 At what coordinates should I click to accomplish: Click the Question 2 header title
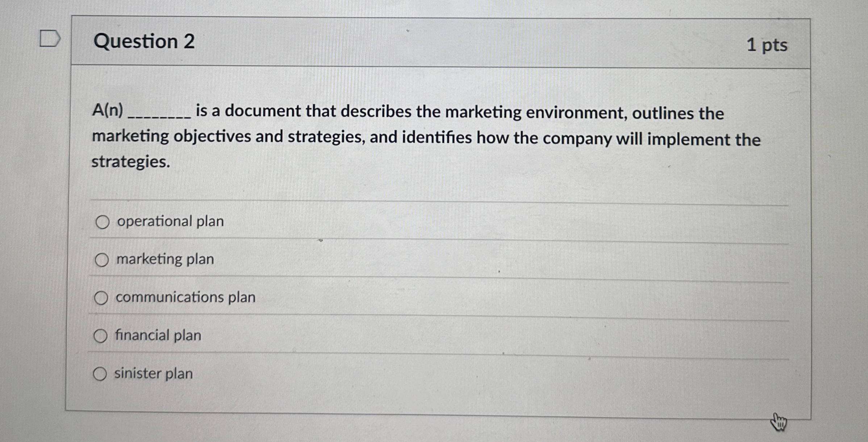[x=143, y=42]
